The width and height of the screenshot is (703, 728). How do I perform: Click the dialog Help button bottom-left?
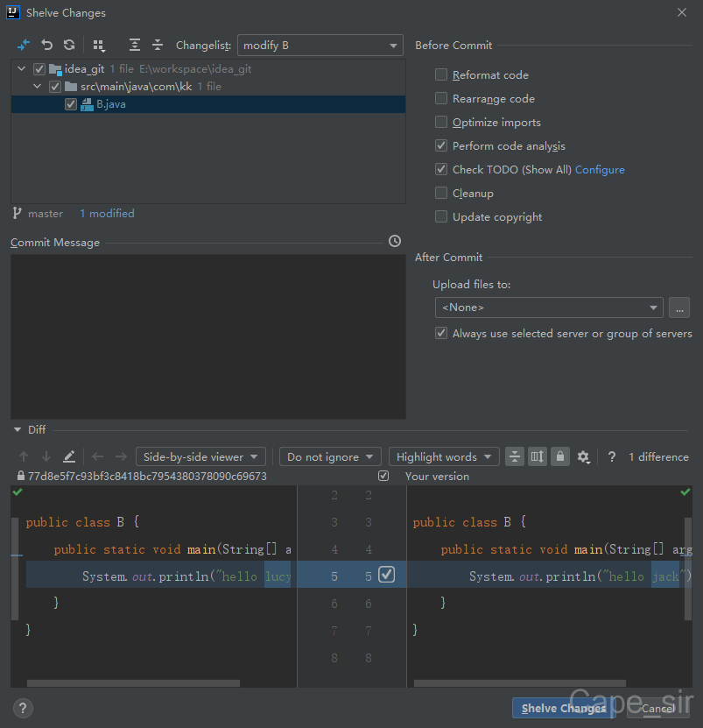click(x=23, y=709)
